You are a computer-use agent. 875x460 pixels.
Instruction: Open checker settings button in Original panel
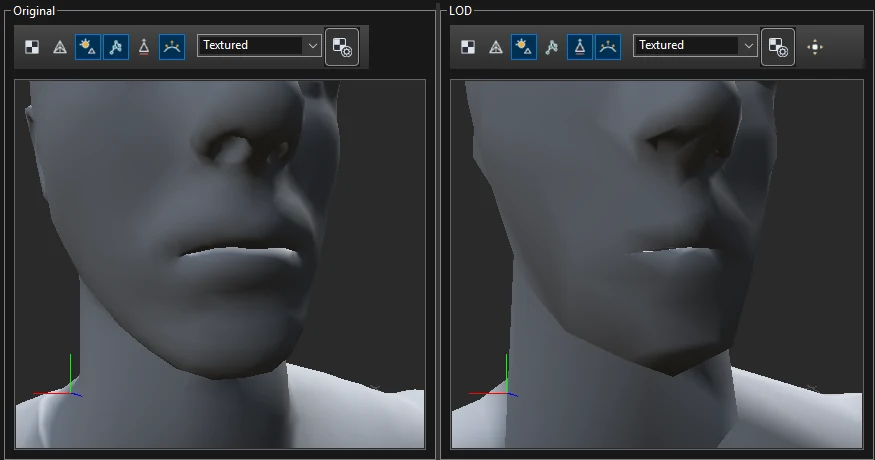[342, 47]
